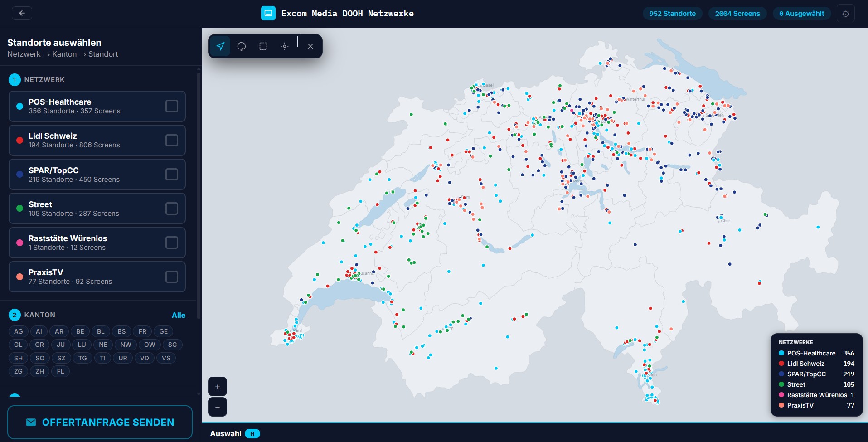
Task: Check the POS-Healthcare network checkbox
Action: [172, 106]
